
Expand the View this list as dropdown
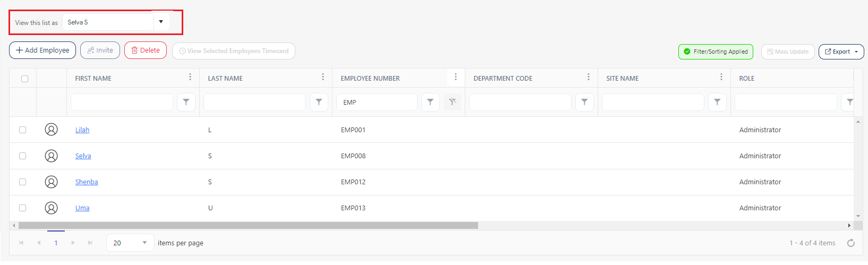click(161, 22)
